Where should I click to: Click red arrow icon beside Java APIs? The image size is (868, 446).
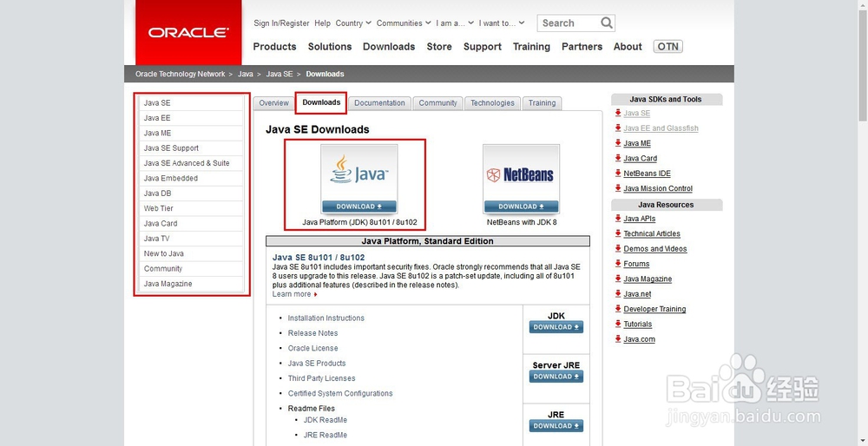[618, 218]
